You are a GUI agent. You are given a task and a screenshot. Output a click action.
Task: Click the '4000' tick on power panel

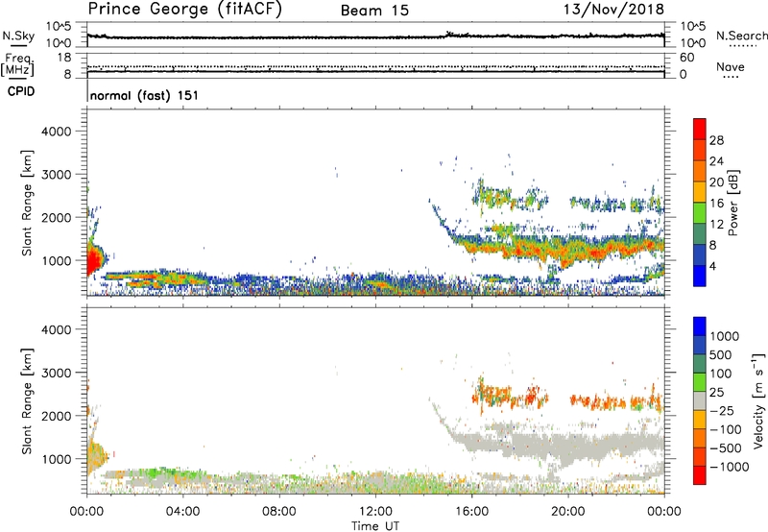[56, 132]
